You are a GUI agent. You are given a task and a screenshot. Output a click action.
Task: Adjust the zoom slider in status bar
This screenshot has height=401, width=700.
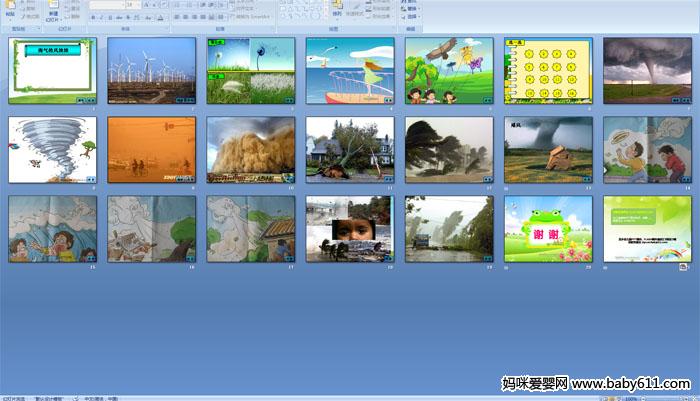point(663,398)
